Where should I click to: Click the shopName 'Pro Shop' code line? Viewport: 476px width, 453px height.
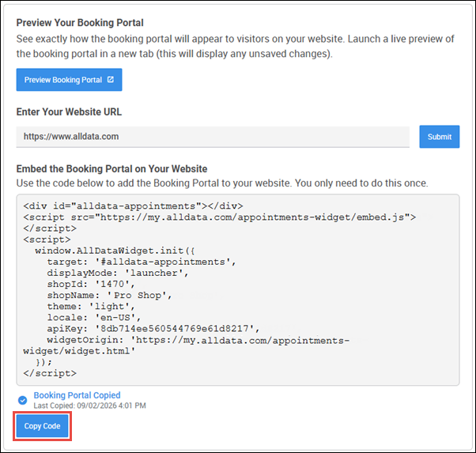pyautogui.click(x=109, y=296)
